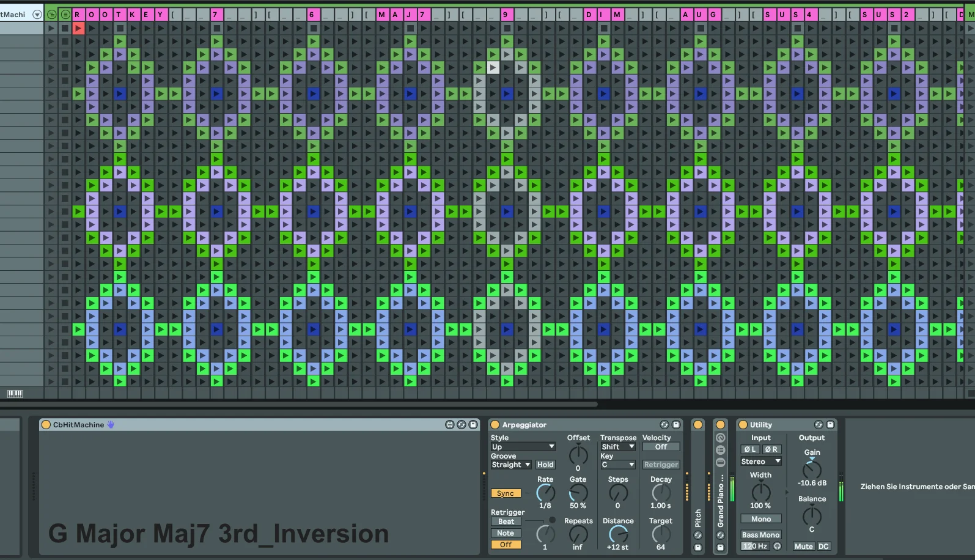
Task: Select the Beat retrigger mode
Action: tap(506, 521)
